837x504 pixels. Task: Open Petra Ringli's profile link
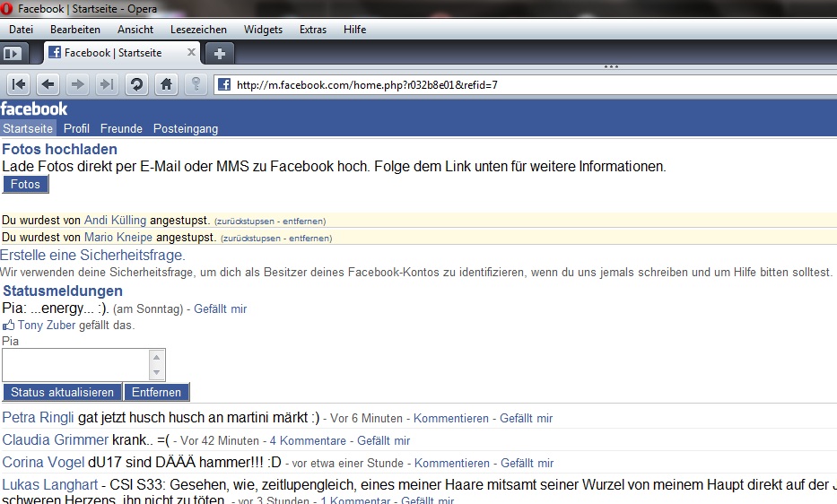point(39,418)
